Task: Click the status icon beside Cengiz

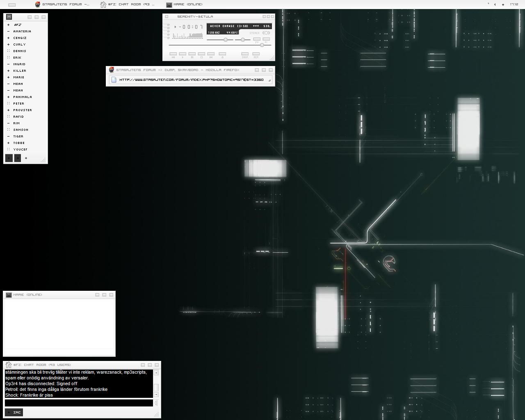Action: (8, 38)
